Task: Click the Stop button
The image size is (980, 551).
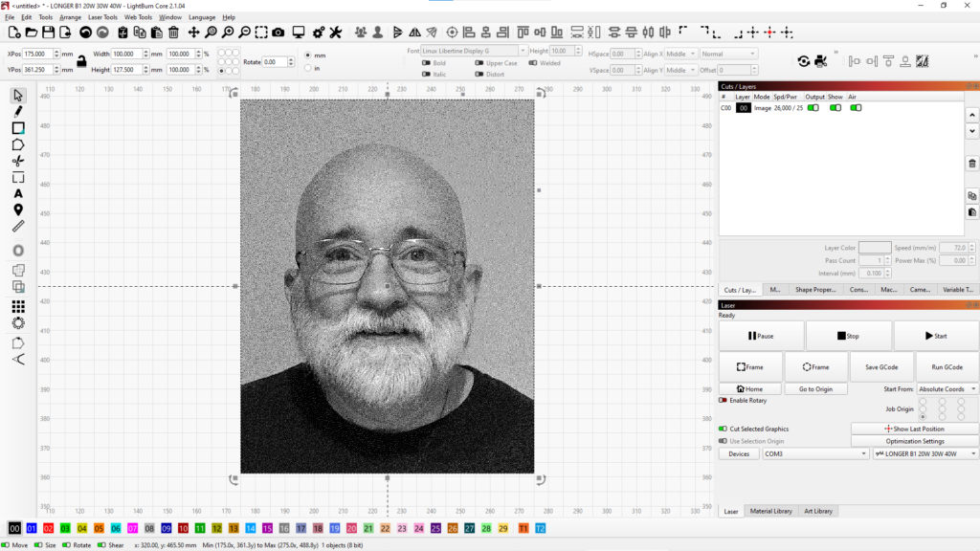Action: click(848, 336)
